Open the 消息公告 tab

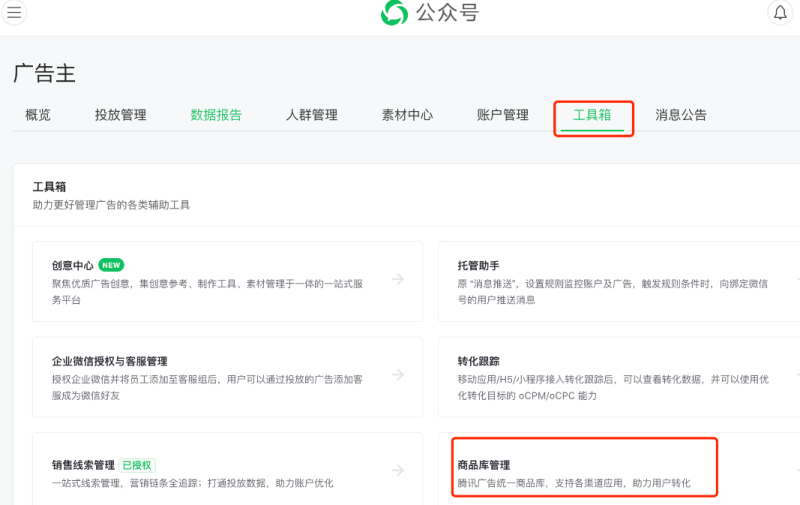pos(681,115)
